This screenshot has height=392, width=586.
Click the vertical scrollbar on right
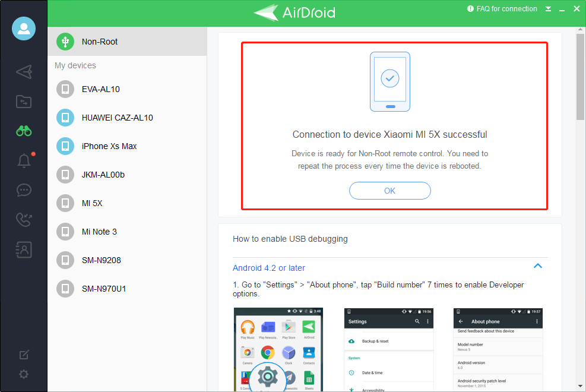[x=580, y=77]
